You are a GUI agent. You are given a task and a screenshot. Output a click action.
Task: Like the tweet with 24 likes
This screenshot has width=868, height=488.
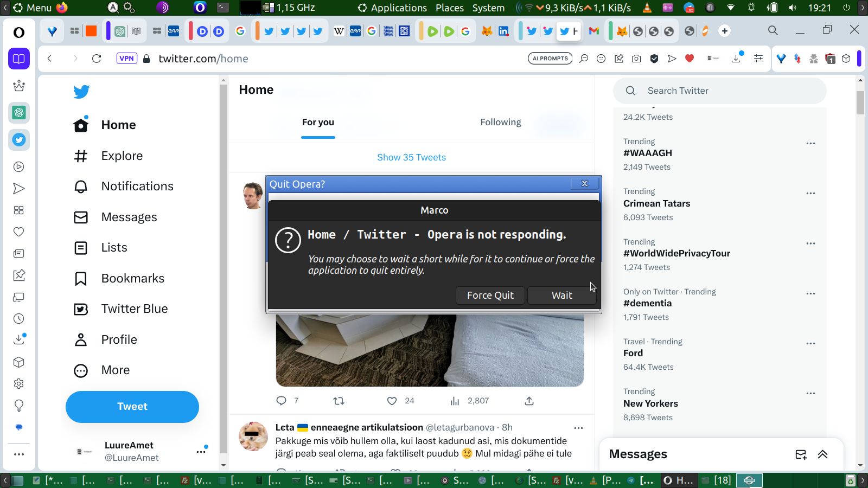coord(392,401)
